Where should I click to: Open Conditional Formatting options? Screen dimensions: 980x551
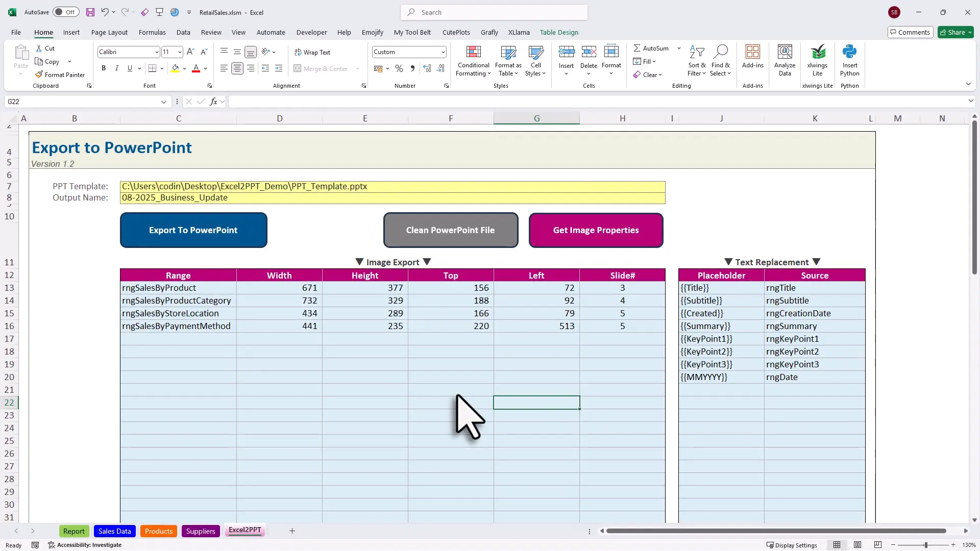[x=473, y=60]
